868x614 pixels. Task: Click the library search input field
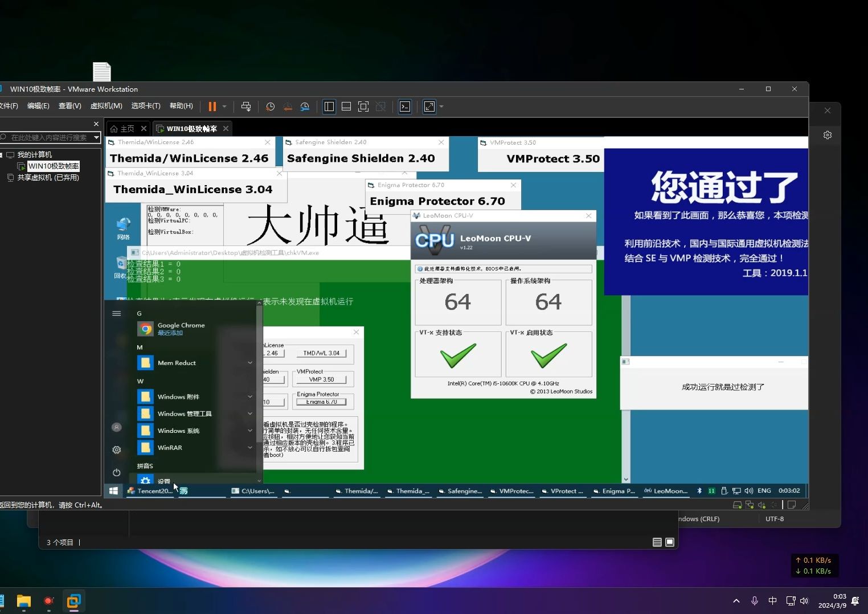[48, 138]
